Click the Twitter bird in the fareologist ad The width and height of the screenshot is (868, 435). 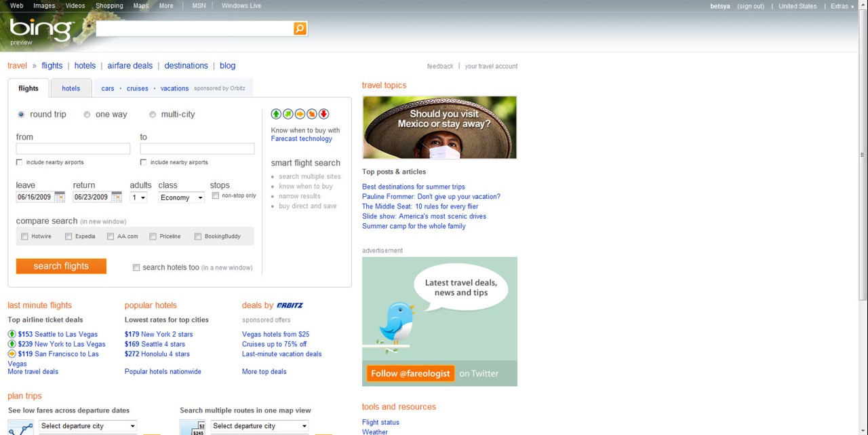tap(397, 324)
